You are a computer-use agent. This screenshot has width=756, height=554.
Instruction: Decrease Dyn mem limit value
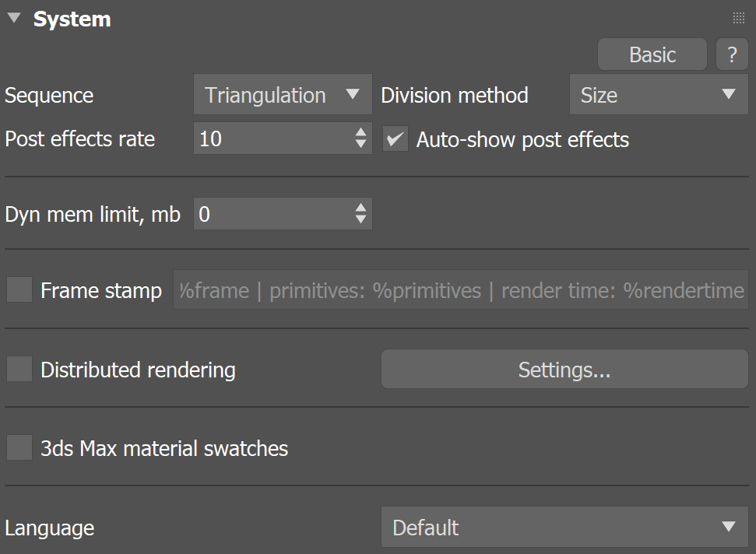click(x=360, y=219)
